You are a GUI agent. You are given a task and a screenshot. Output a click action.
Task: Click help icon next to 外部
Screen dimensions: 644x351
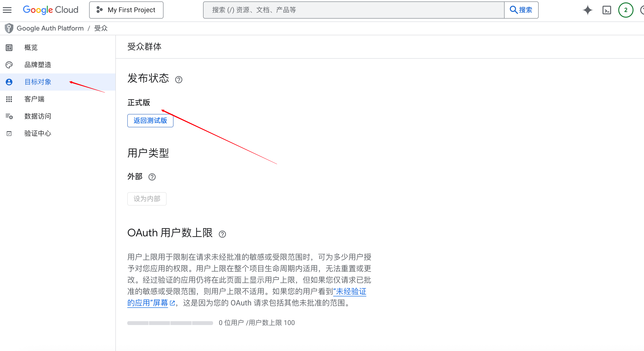click(x=152, y=177)
